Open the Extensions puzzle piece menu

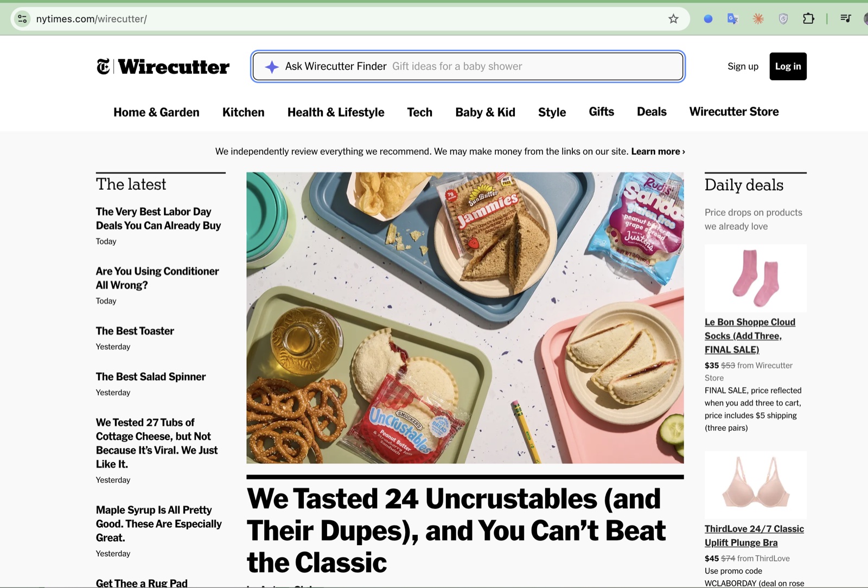808,19
